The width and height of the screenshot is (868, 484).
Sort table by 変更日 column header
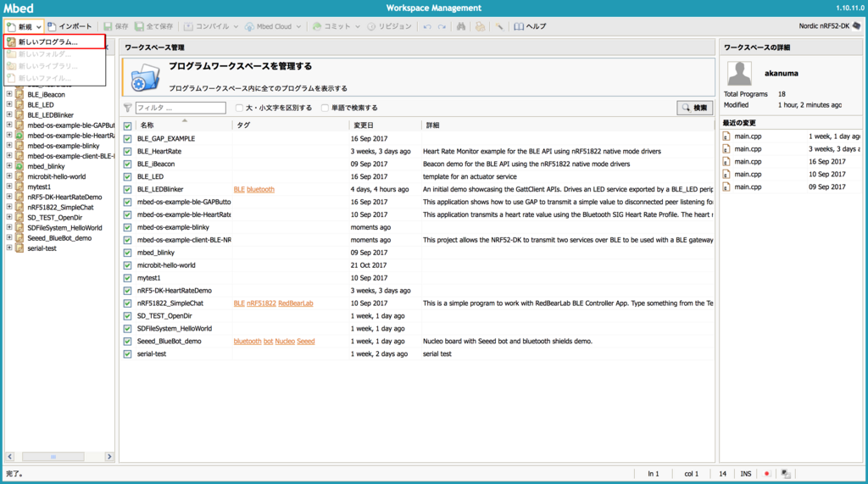[384, 125]
